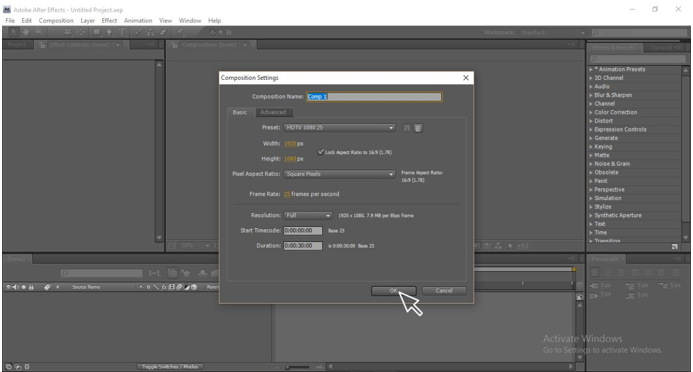Viewport: 693px width, 372px height.
Task: Open the Workspace Standard dropdown
Action: pyautogui.click(x=553, y=32)
